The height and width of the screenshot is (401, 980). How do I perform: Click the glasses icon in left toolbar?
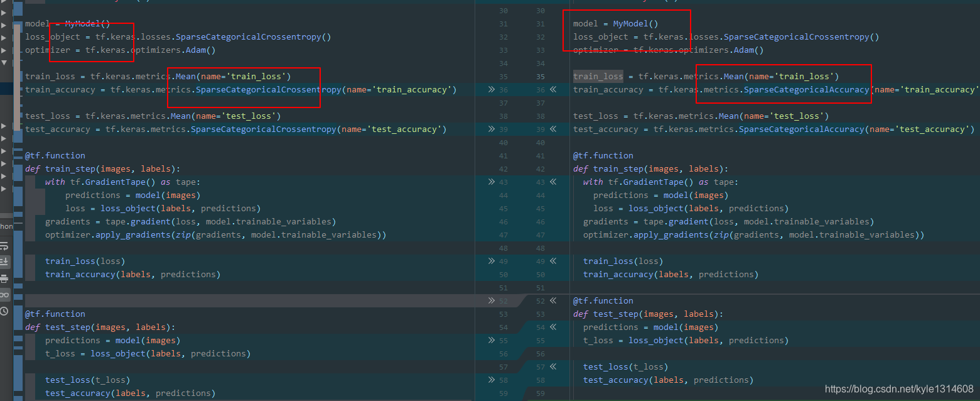(x=4, y=295)
